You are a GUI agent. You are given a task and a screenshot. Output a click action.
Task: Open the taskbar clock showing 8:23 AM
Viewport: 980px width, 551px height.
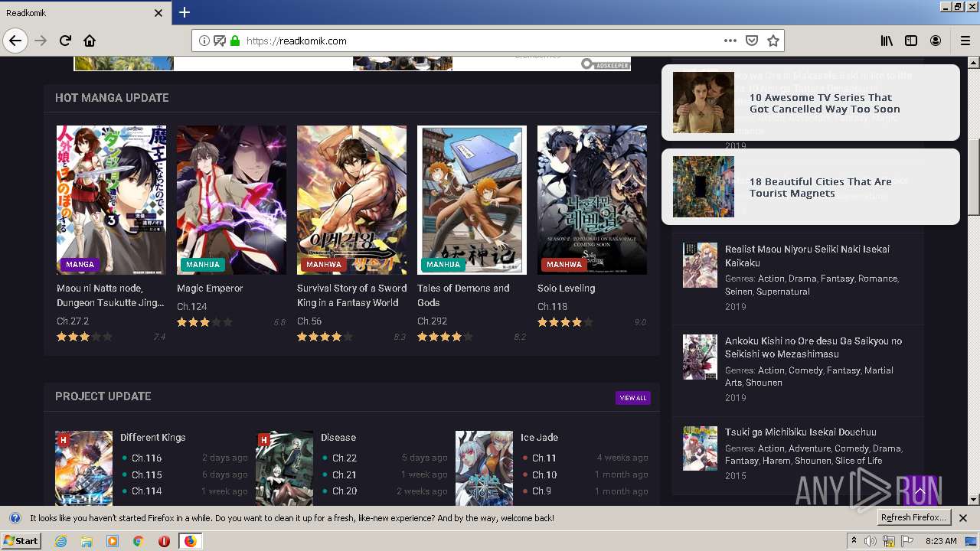click(x=941, y=541)
